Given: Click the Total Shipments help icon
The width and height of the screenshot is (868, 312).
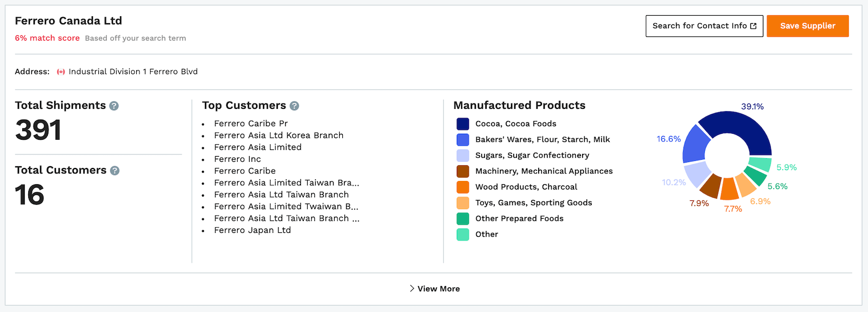Looking at the screenshot, I should point(114,106).
